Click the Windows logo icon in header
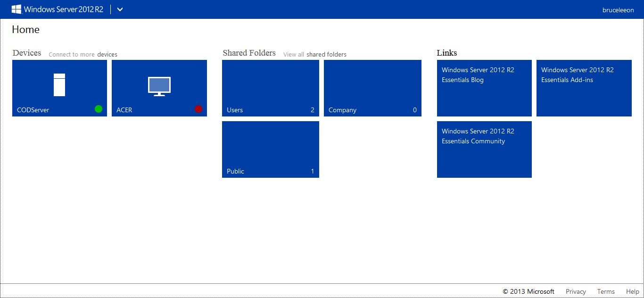 click(17, 9)
